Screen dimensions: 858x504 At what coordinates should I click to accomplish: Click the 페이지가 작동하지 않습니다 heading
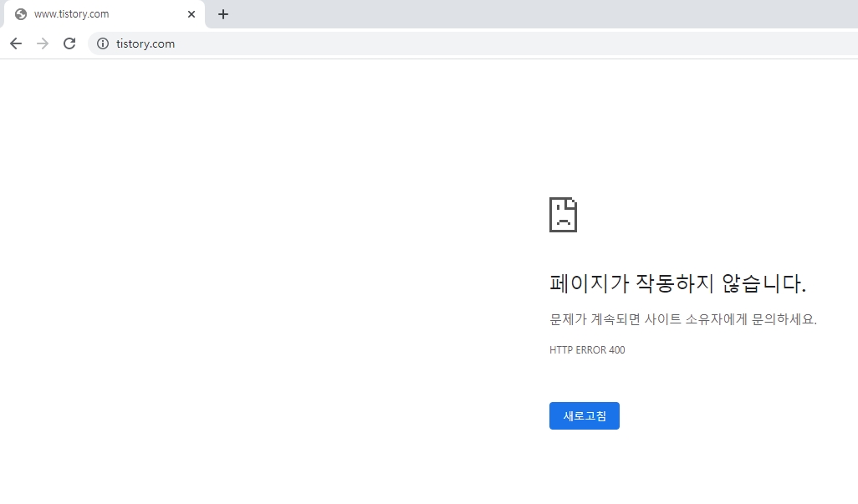coord(677,283)
